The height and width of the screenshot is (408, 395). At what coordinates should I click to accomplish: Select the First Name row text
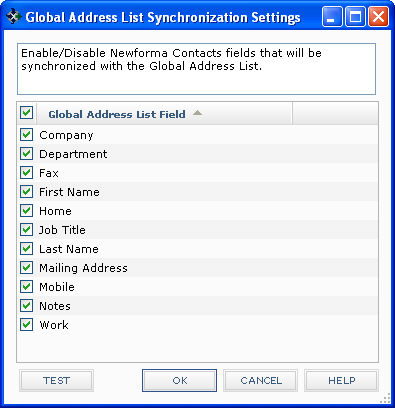[69, 192]
